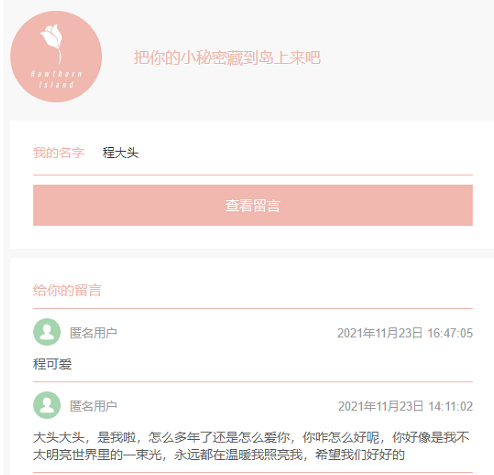Select the first 匿名用户 username

coord(93,333)
